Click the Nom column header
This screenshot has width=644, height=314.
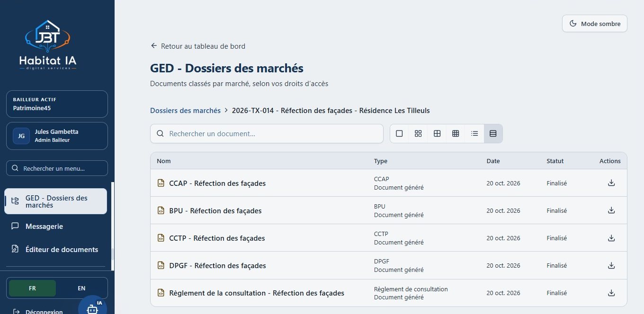click(164, 161)
